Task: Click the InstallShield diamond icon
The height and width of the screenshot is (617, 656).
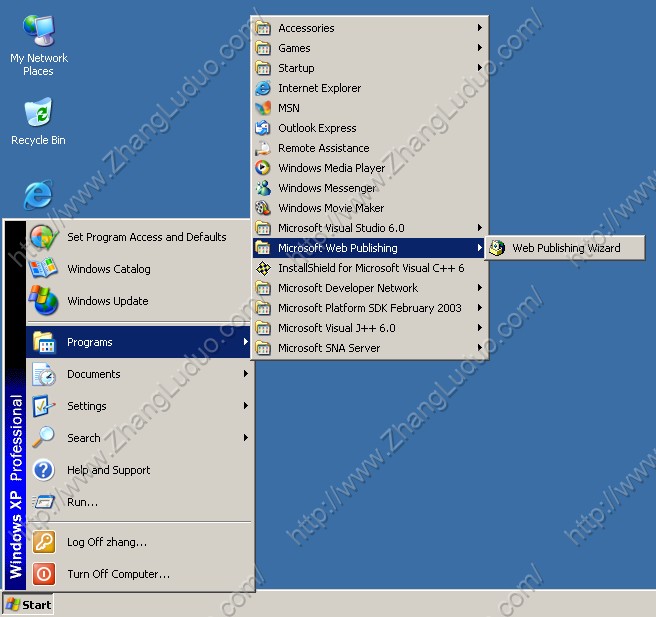Action: pos(263,268)
